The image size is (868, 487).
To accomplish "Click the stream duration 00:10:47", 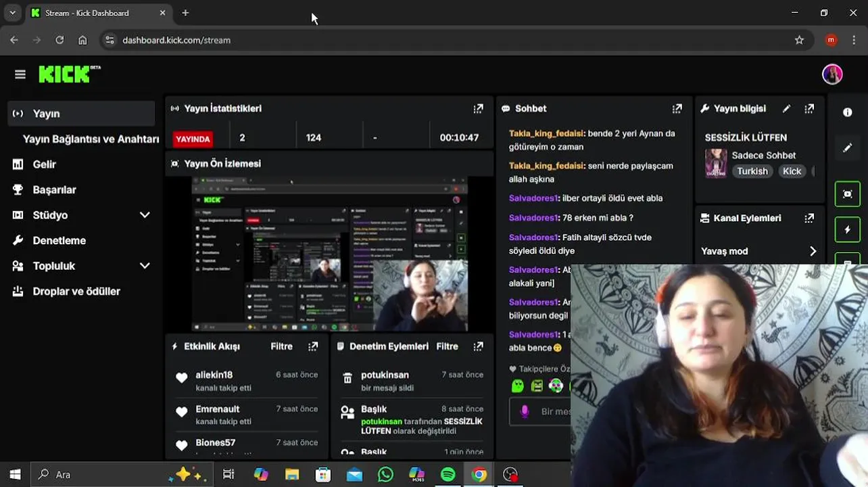I will point(459,137).
